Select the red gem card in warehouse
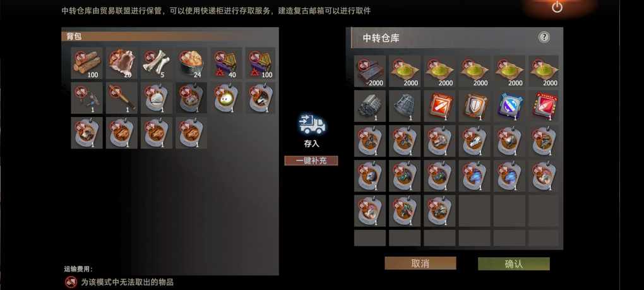The width and height of the screenshot is (644, 290). coord(544,106)
